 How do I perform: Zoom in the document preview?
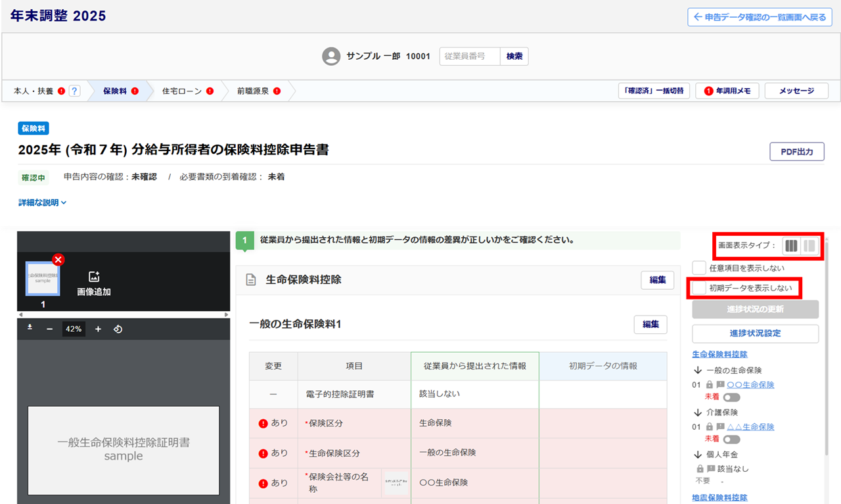[x=98, y=329]
